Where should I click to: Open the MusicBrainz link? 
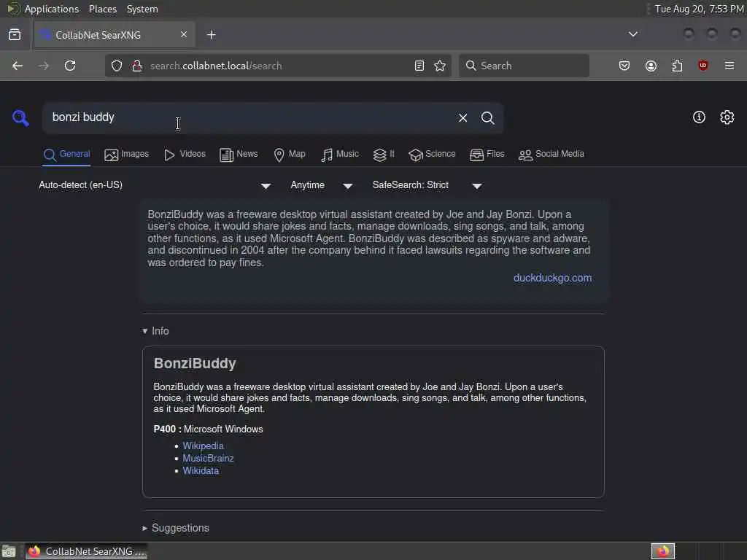pyautogui.click(x=208, y=459)
